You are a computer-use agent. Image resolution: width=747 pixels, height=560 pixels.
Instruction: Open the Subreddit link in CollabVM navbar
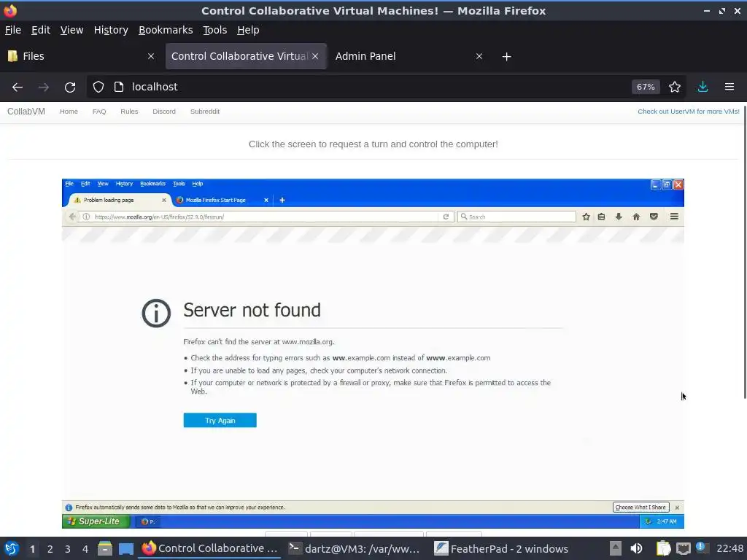205,112
